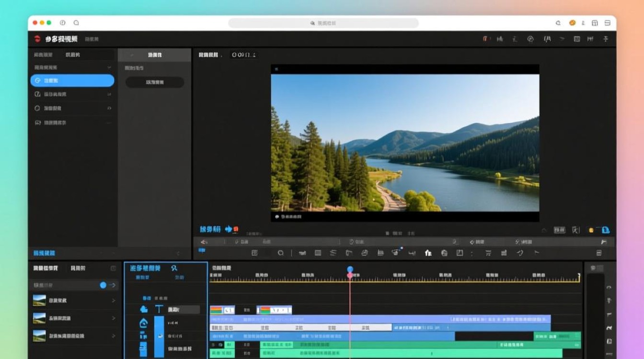Click the blue playhead handle on the timeline ruler
Viewport: 644px width, 359px height.
(x=350, y=269)
